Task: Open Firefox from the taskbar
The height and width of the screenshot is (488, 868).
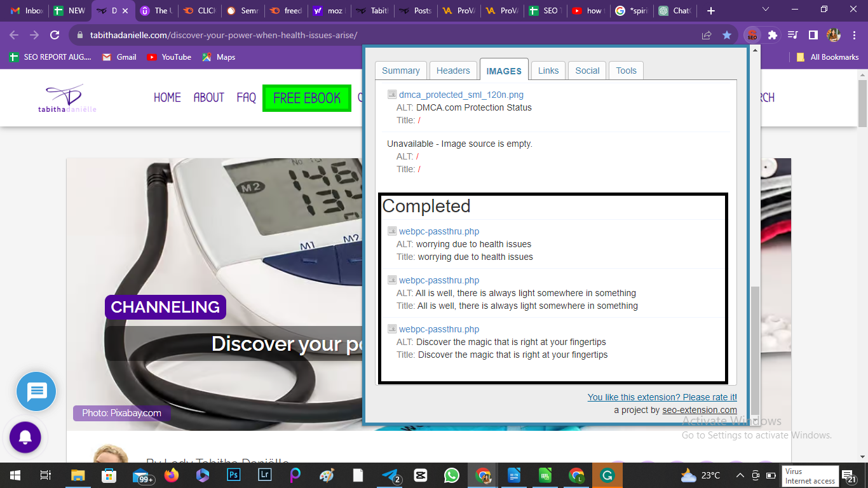Action: pos(171,475)
